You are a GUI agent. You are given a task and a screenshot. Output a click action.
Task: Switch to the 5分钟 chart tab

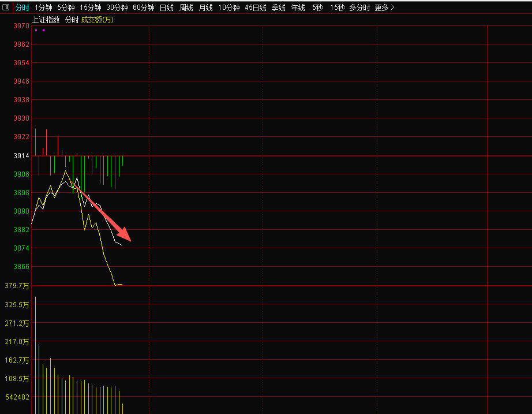[x=66, y=8]
